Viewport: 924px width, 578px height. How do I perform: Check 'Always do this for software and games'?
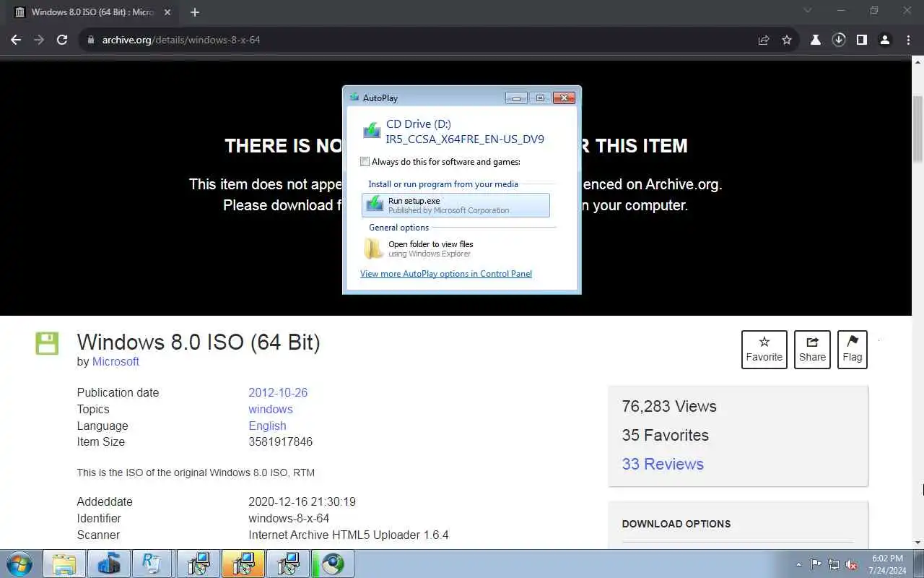pyautogui.click(x=365, y=162)
